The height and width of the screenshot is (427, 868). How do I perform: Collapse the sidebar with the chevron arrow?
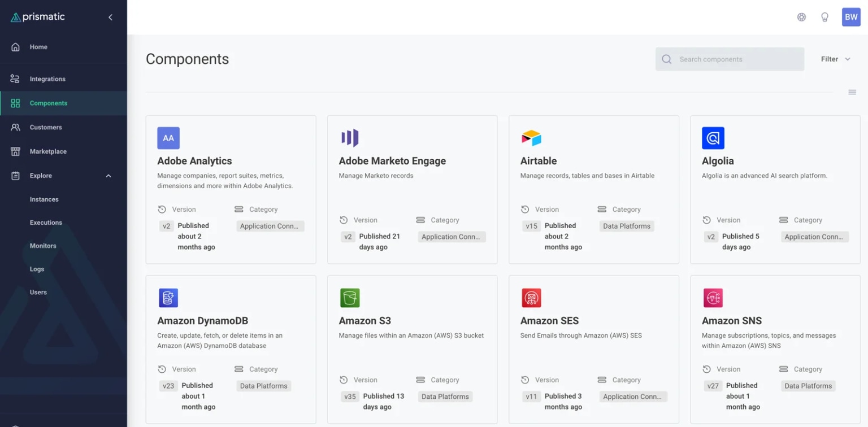110,18
